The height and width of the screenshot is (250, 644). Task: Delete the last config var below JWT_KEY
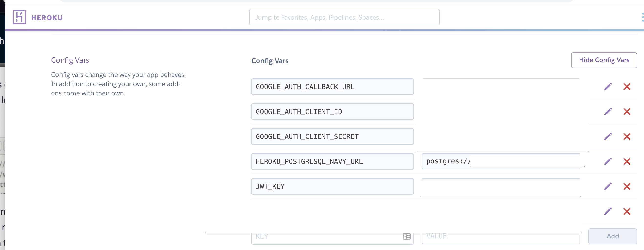(627, 211)
